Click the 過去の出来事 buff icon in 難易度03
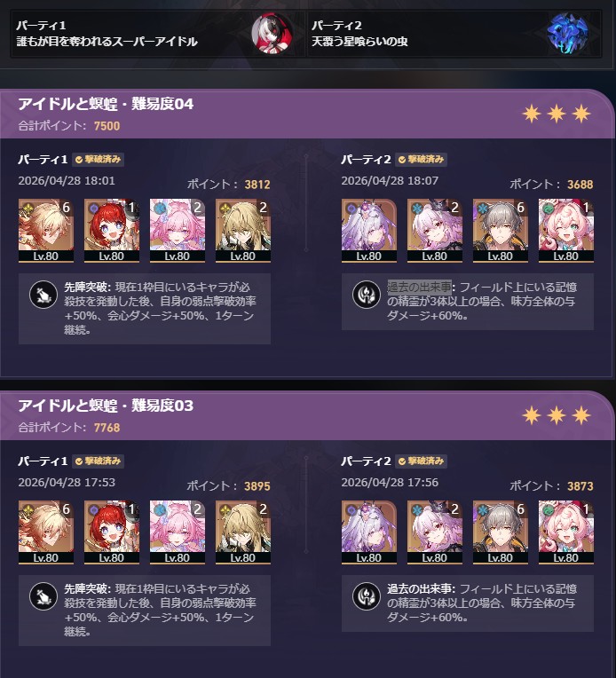The height and width of the screenshot is (678, 616). tap(367, 596)
